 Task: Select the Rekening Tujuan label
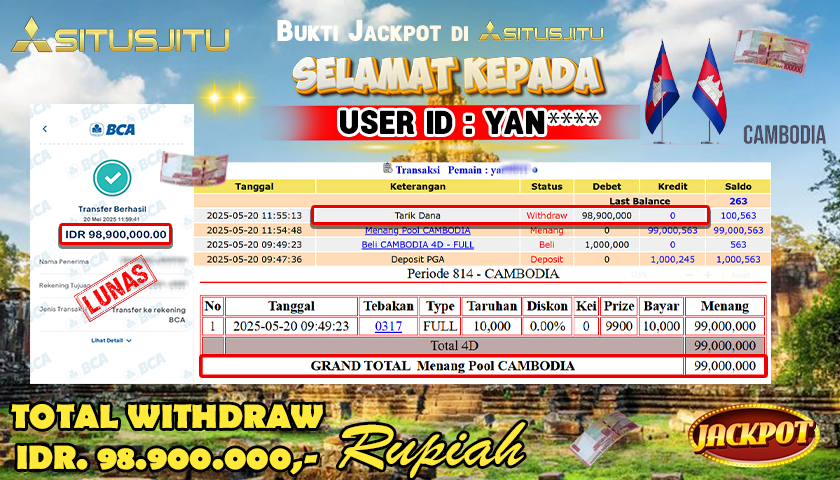tap(65, 286)
